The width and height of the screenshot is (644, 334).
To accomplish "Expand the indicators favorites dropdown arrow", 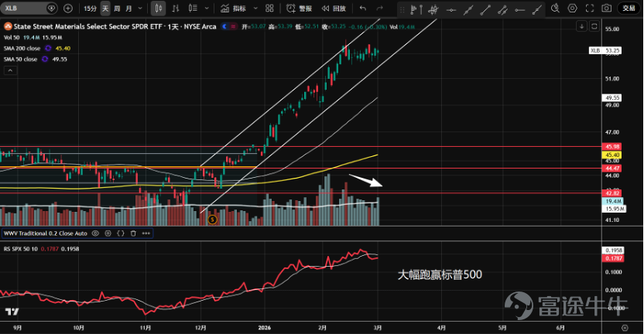I will pos(255,9).
